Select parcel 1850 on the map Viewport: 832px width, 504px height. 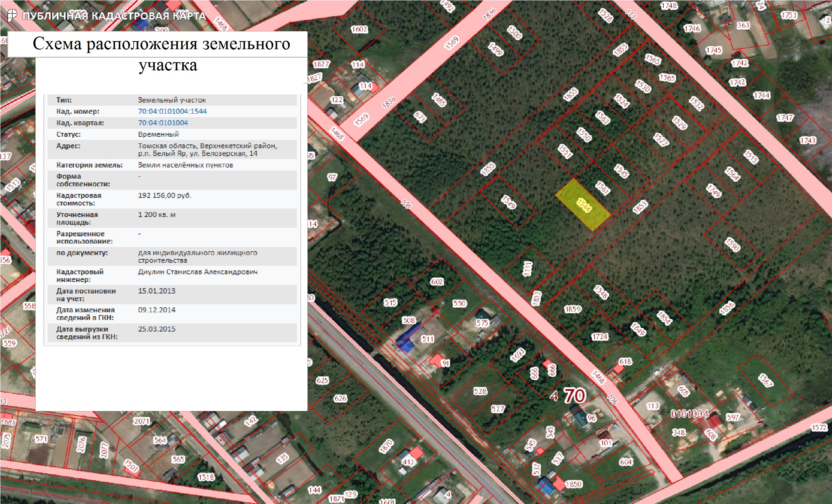coord(573,484)
